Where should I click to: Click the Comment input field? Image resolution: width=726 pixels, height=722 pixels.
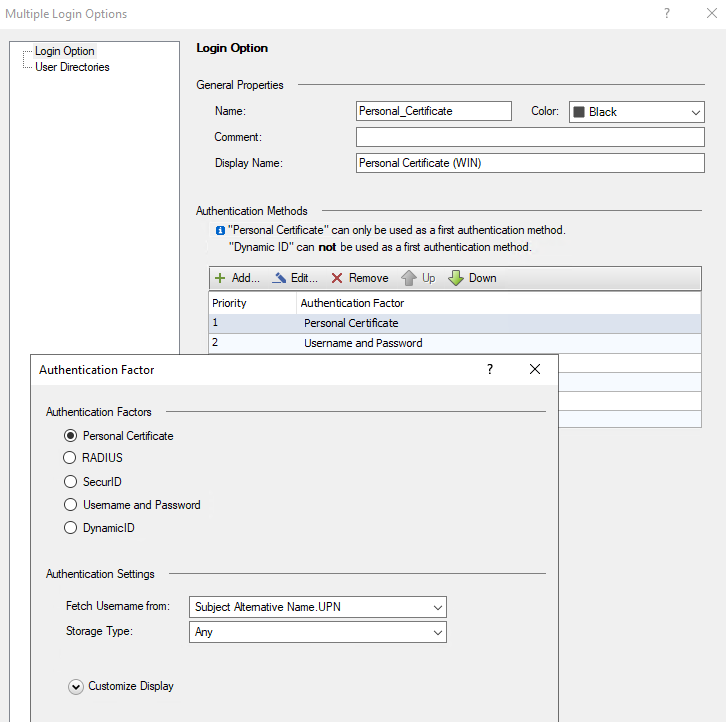point(530,137)
